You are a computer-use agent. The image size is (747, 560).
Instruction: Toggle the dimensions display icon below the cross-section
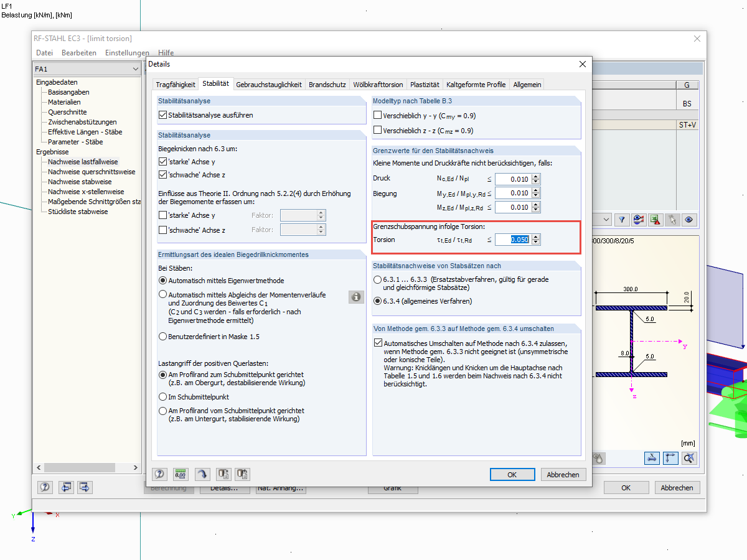click(x=652, y=459)
